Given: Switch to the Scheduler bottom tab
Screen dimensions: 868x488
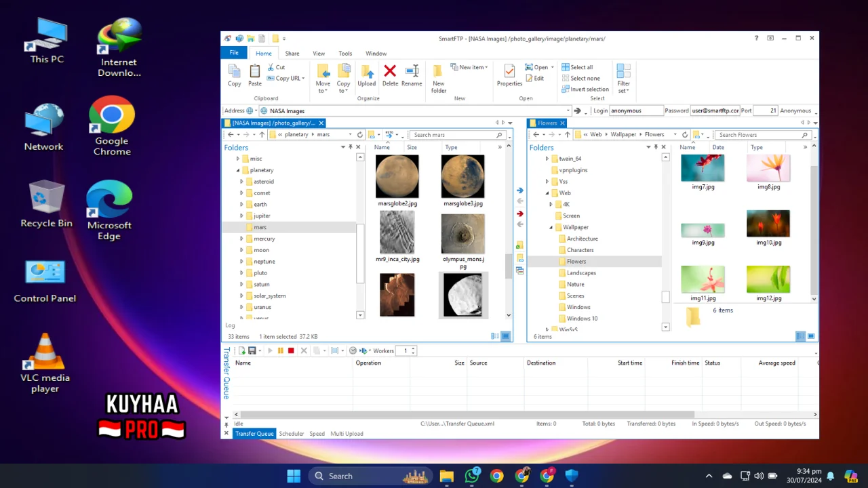Looking at the screenshot, I should point(292,434).
